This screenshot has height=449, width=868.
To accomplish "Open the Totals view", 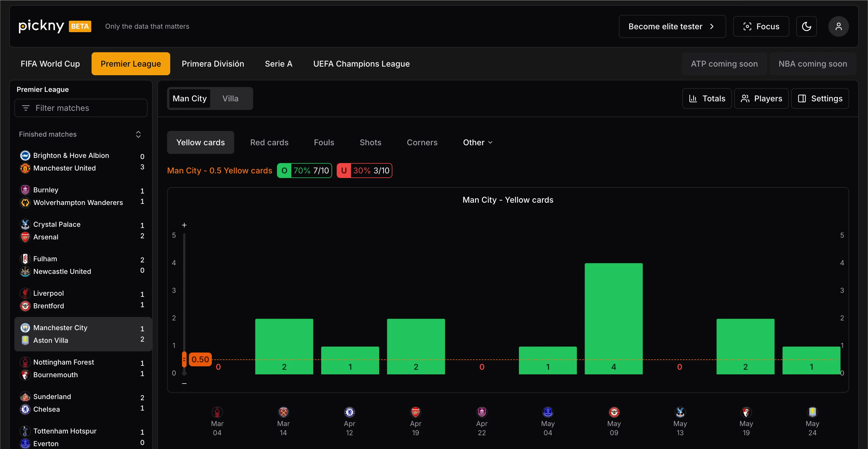I will (707, 98).
